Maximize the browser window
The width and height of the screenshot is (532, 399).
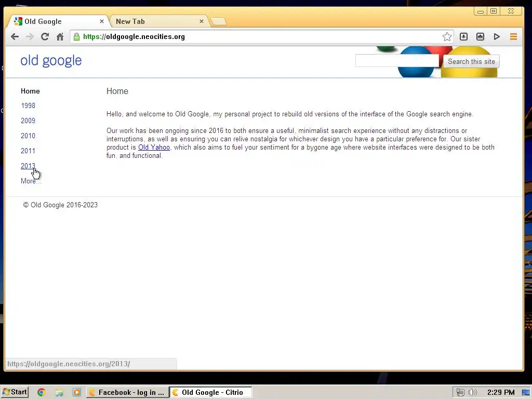tap(494, 11)
